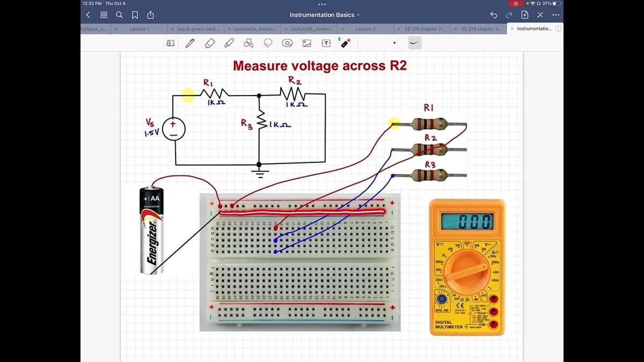Undo the last stroke
This screenshot has height=362, width=644.
pos(494,15)
